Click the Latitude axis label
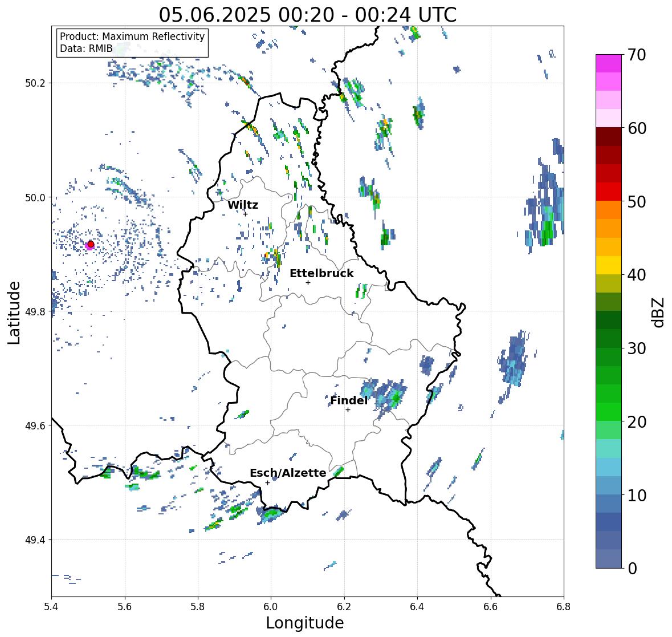The image size is (672, 637). (x=14, y=313)
